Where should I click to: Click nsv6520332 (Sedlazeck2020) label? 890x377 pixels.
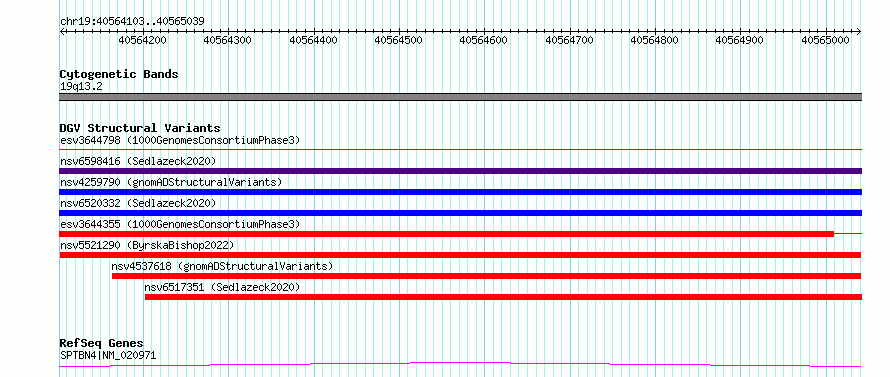click(x=138, y=203)
